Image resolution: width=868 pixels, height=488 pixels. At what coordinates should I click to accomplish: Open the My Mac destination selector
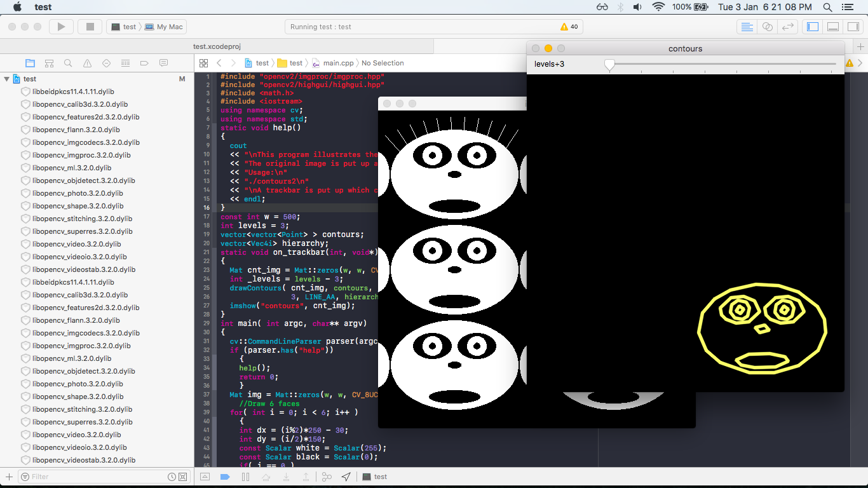(x=164, y=27)
